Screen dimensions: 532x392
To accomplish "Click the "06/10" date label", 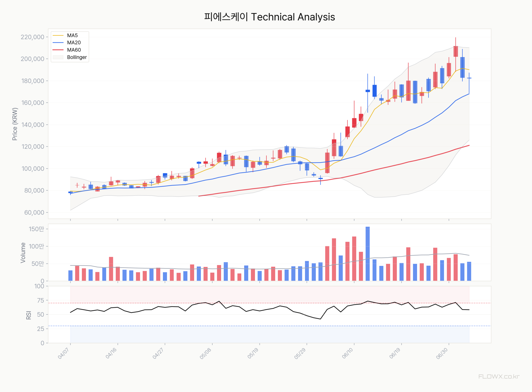I will click(x=347, y=353).
